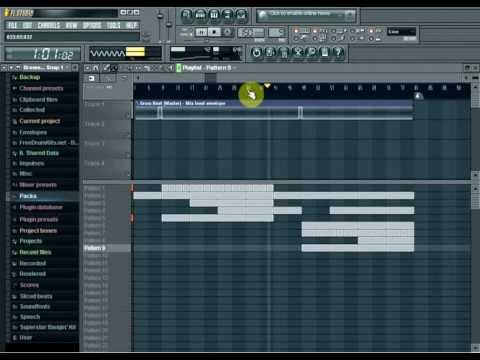Click the play button in the transport
480x360 pixels.
click(201, 32)
